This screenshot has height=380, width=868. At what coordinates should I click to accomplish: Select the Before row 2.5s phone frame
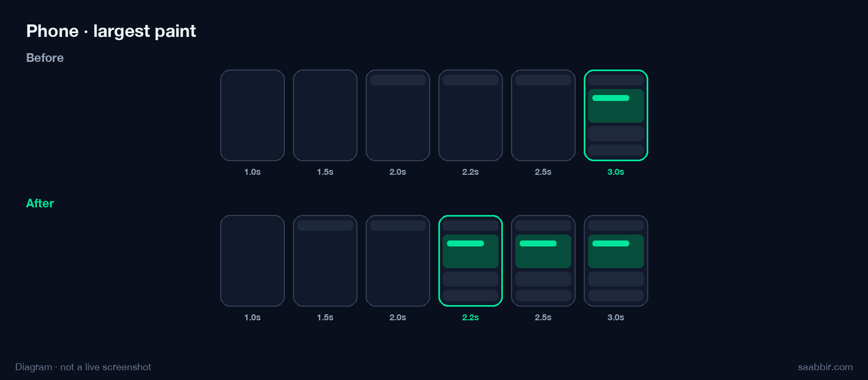click(x=543, y=115)
